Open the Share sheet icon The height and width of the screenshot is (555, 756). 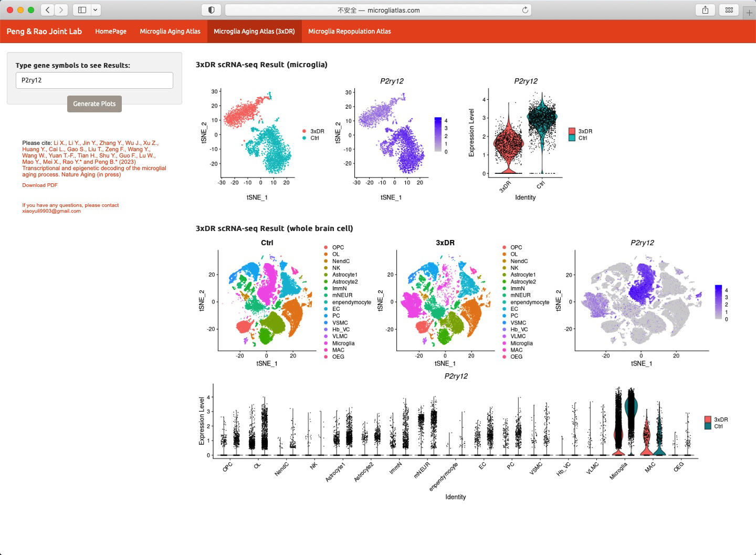coord(705,10)
